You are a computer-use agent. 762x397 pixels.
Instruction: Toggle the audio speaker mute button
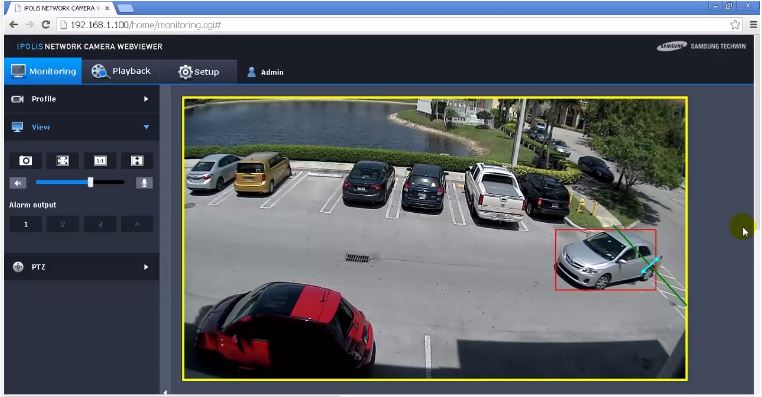18,183
